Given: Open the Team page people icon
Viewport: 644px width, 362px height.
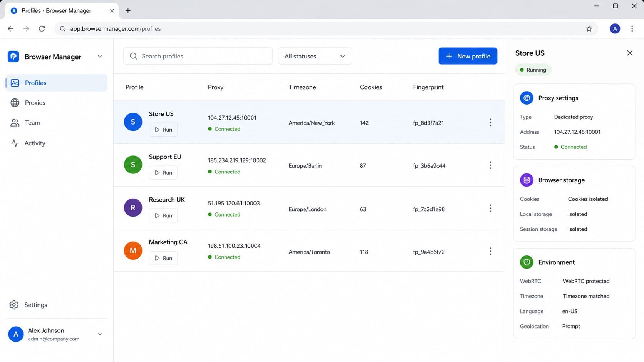Looking at the screenshot, I should pyautogui.click(x=15, y=123).
